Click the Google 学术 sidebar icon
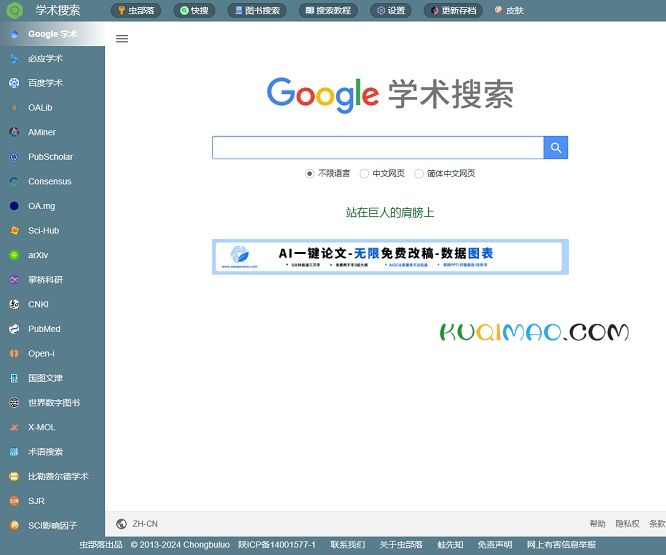The height and width of the screenshot is (555, 666). click(14, 34)
